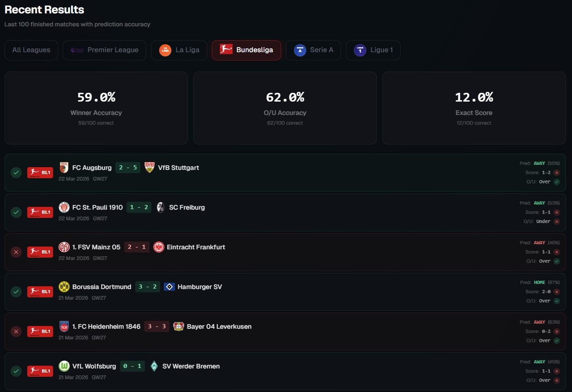
Task: Click the SV Werder Bremen crest
Action: (154, 366)
